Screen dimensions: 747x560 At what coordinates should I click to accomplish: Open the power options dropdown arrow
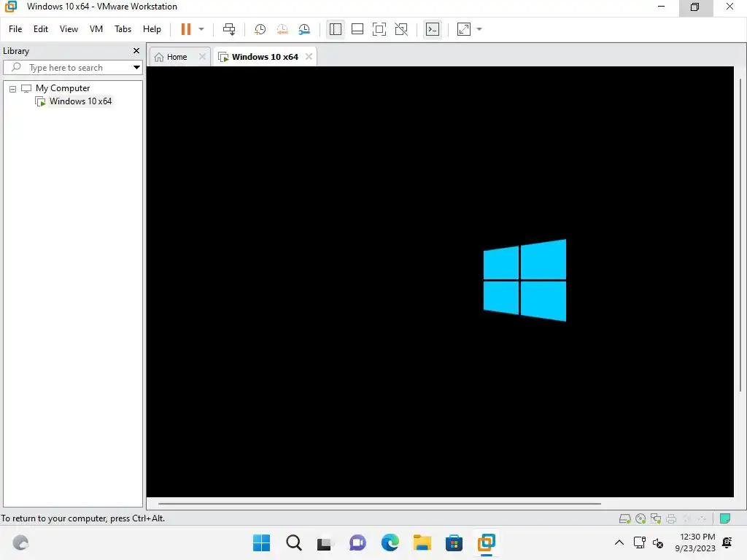(x=201, y=29)
